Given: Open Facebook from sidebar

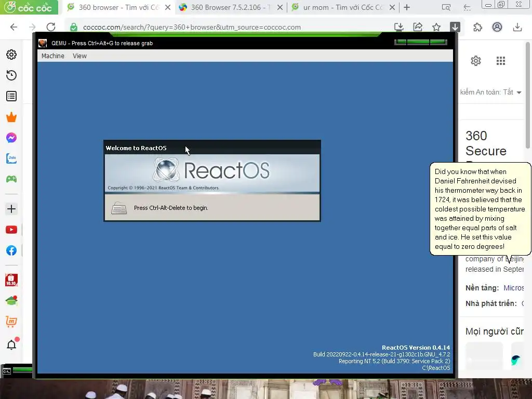Looking at the screenshot, I should tap(11, 250).
